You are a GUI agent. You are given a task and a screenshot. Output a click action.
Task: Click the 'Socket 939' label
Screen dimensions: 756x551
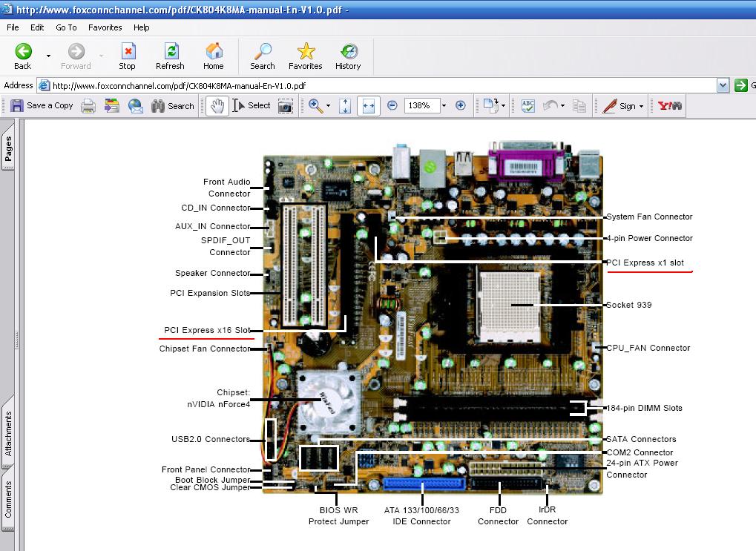628,305
